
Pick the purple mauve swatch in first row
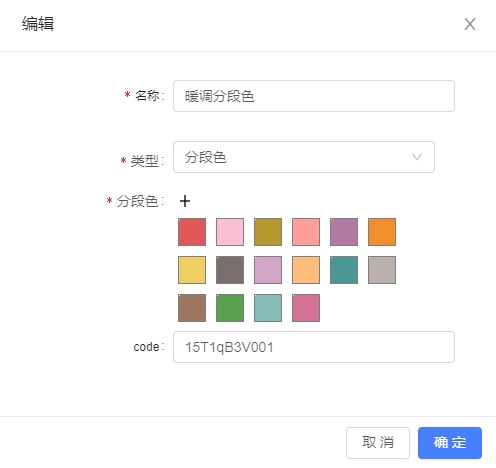click(x=344, y=232)
